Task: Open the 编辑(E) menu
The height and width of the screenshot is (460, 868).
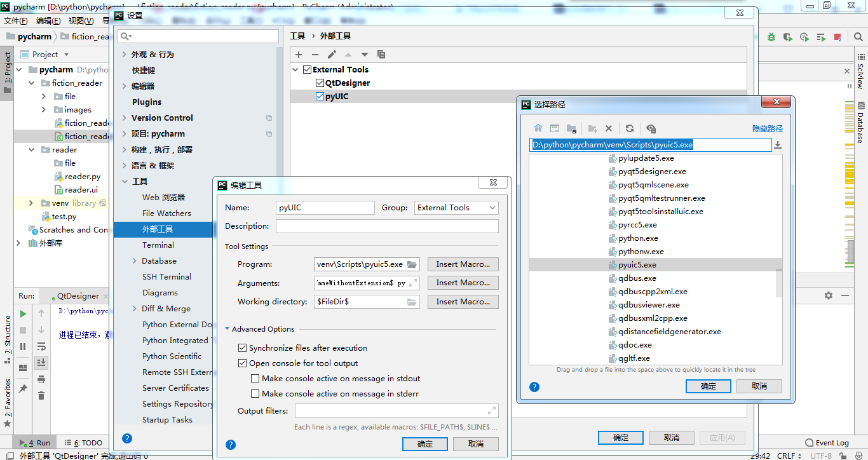Action: pyautogui.click(x=48, y=20)
